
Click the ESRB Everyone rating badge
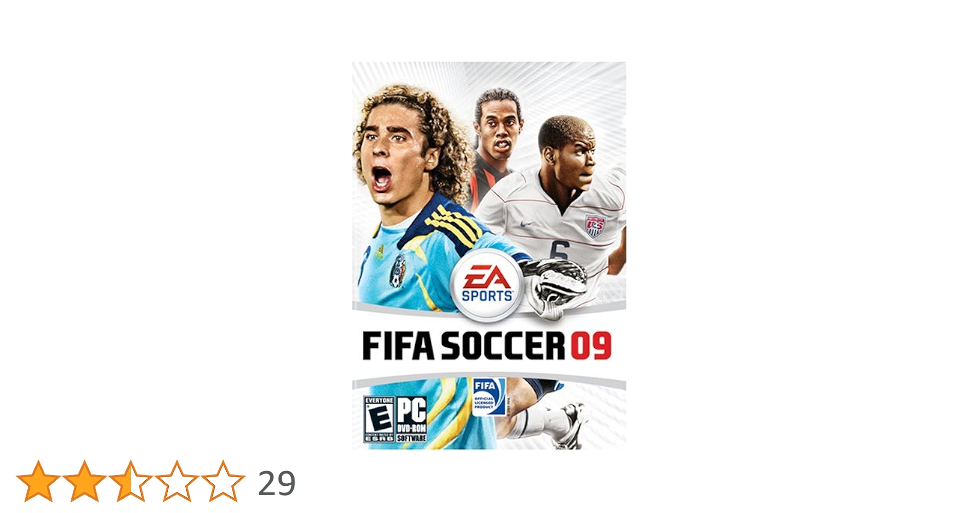(x=379, y=419)
